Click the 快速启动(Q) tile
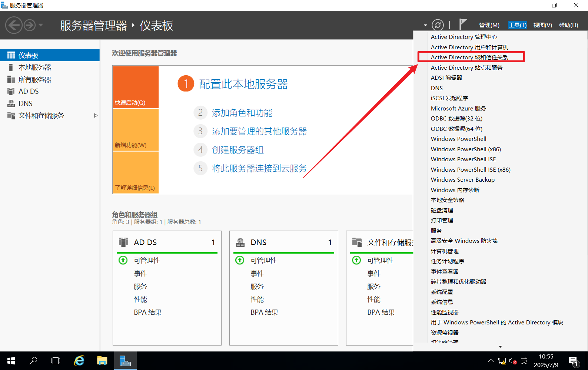The width and height of the screenshot is (588, 370). coord(136,87)
